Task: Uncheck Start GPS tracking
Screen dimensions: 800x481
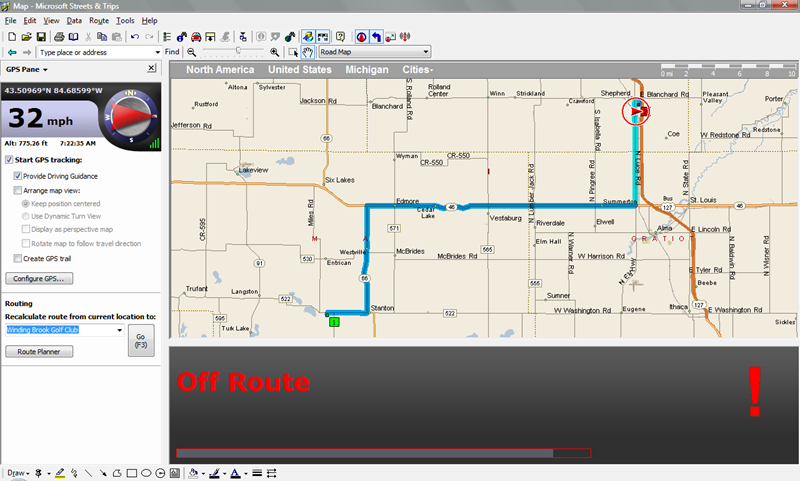Action: click(9, 160)
